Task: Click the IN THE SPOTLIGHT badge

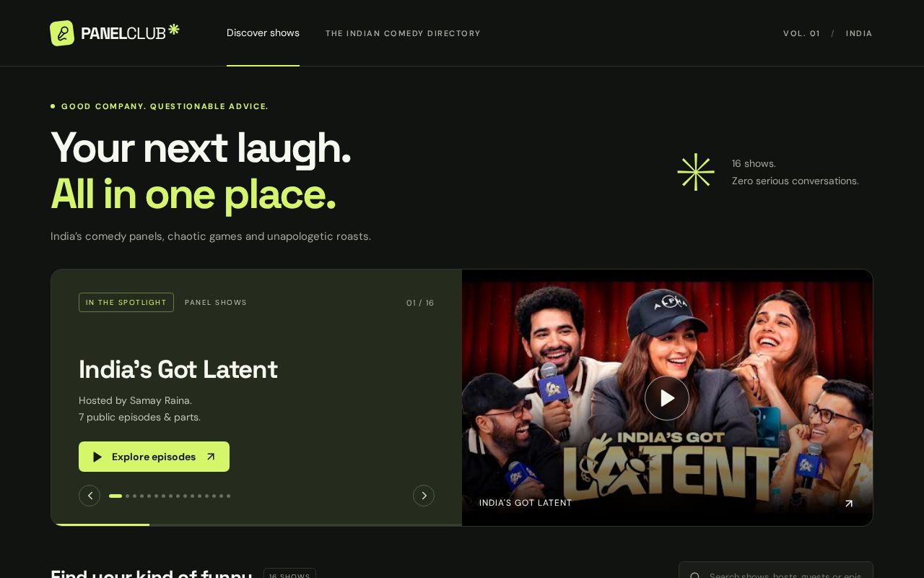Action: click(x=126, y=302)
